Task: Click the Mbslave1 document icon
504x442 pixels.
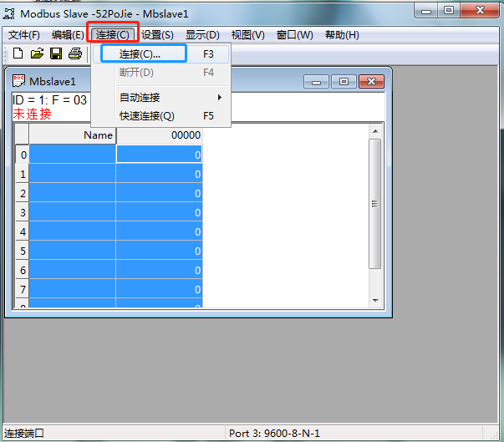Action: pos(18,81)
